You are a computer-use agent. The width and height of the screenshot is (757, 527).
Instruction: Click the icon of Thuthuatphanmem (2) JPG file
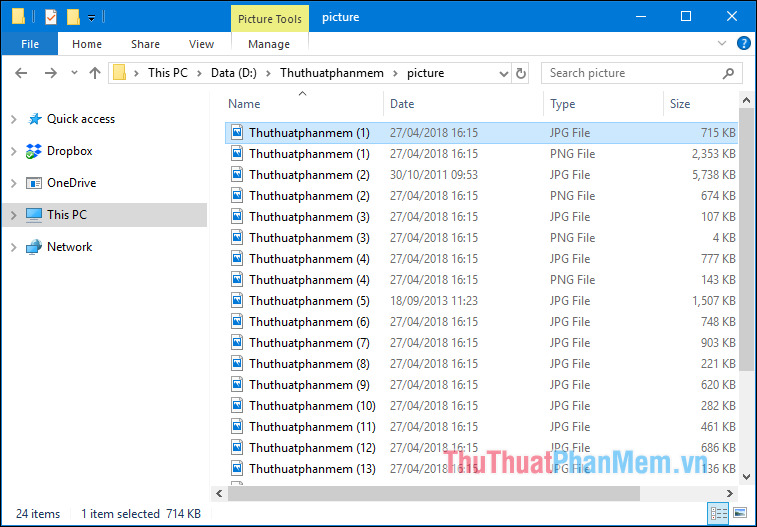[237, 174]
